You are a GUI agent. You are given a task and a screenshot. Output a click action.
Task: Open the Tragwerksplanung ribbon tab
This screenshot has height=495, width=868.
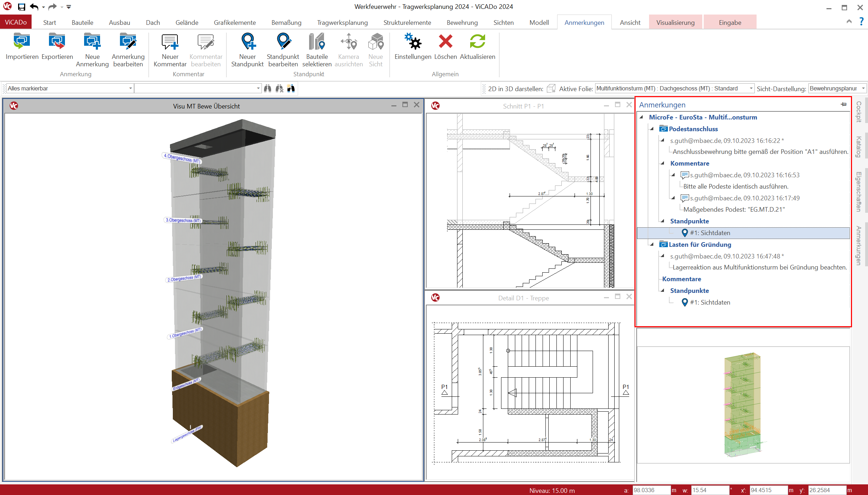(x=342, y=22)
